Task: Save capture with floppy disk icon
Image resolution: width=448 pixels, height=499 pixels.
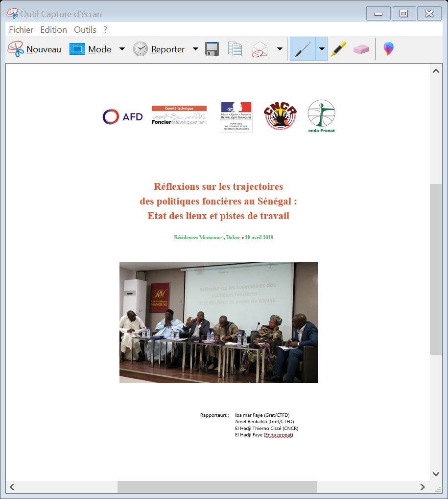Action: pyautogui.click(x=212, y=49)
